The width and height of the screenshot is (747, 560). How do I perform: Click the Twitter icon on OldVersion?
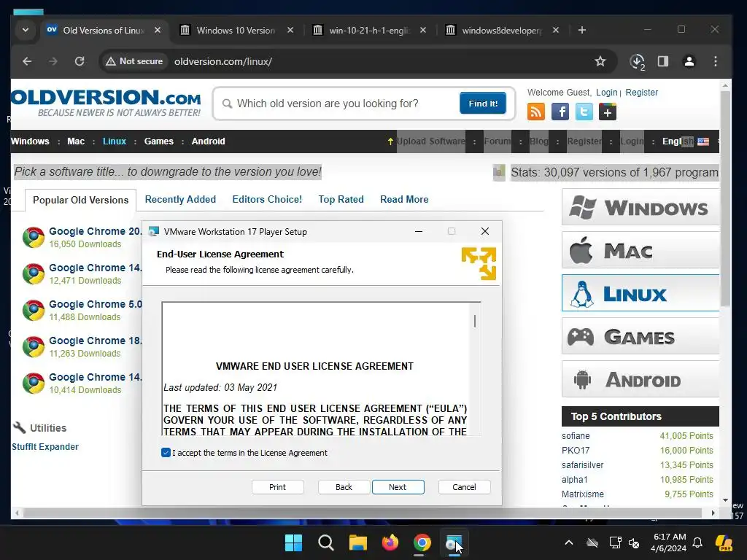[x=584, y=112]
